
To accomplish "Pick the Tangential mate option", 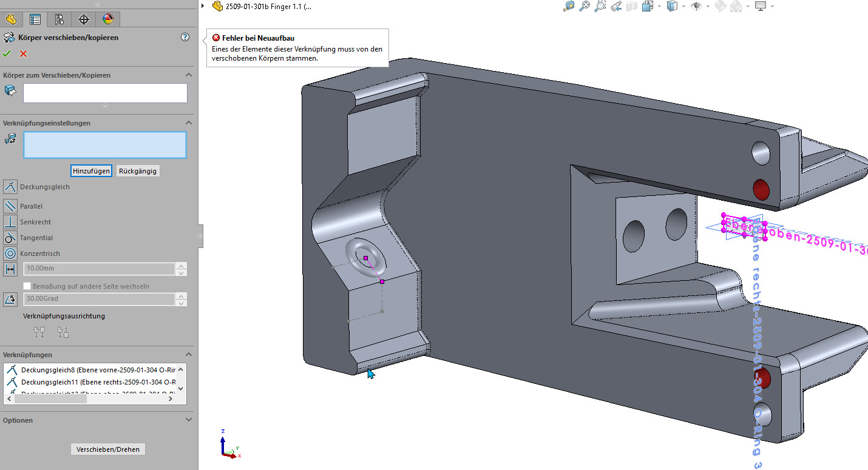I will click(10, 238).
